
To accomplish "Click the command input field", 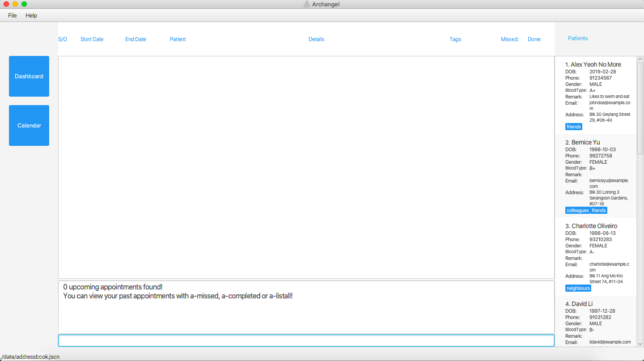I will pyautogui.click(x=306, y=340).
